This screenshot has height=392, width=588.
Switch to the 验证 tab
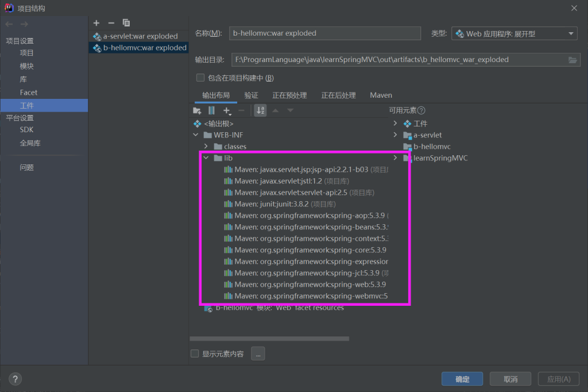(251, 95)
